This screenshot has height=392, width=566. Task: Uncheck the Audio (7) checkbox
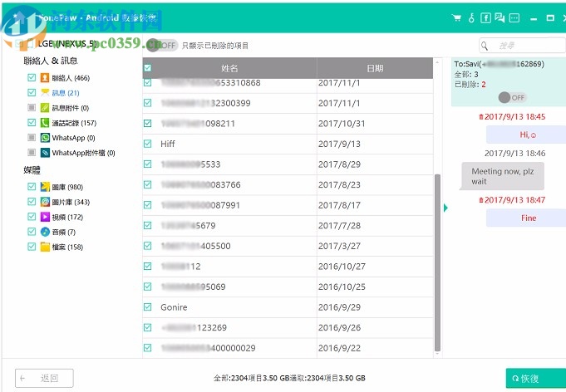point(32,232)
